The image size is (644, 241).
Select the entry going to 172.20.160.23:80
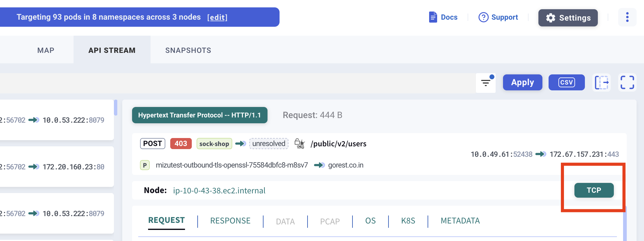tap(57, 167)
